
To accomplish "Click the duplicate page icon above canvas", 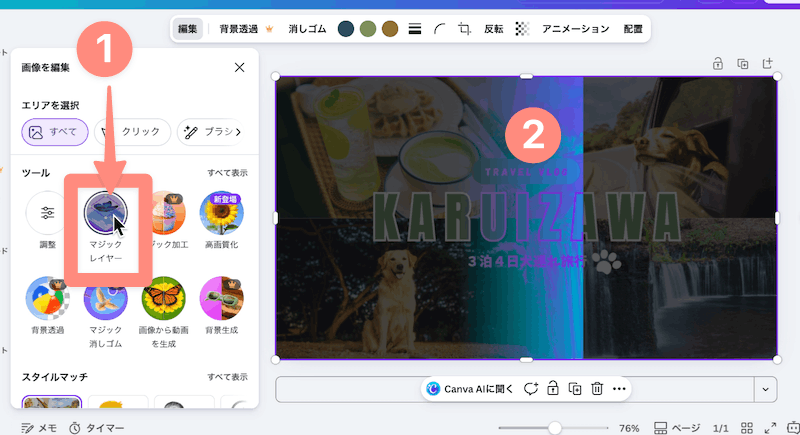I will click(743, 64).
